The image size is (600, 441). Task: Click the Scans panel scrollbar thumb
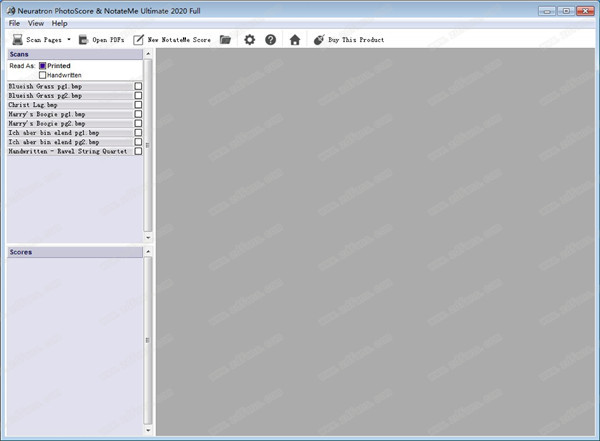(148, 145)
